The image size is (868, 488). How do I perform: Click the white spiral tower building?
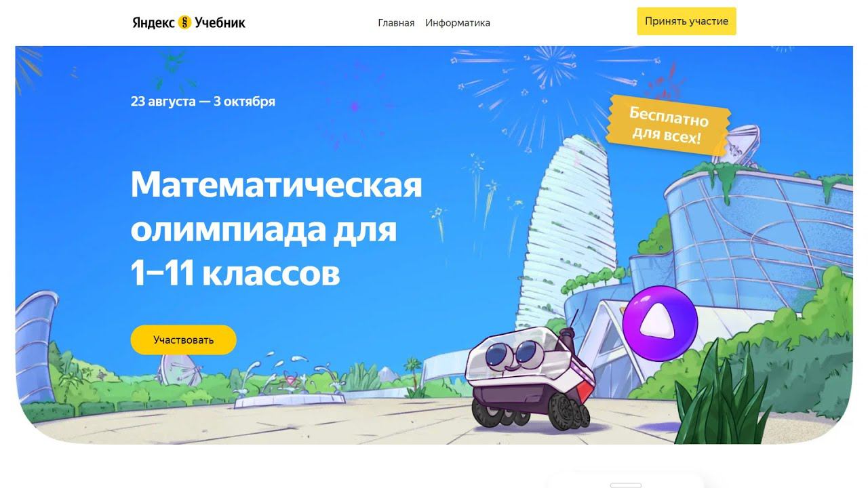(566, 225)
